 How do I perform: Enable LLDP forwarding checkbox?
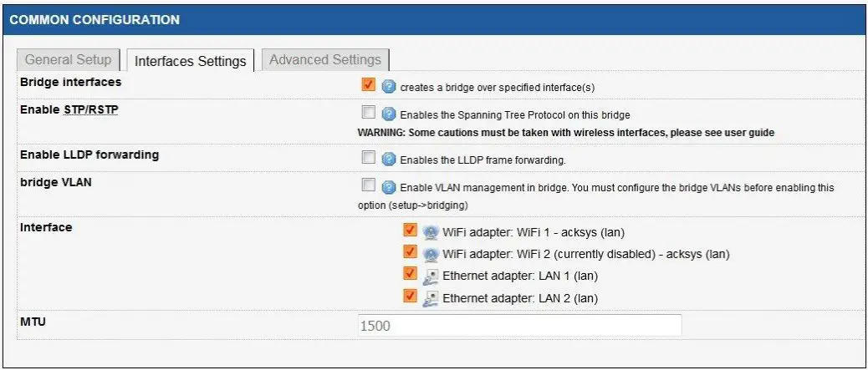(x=368, y=158)
